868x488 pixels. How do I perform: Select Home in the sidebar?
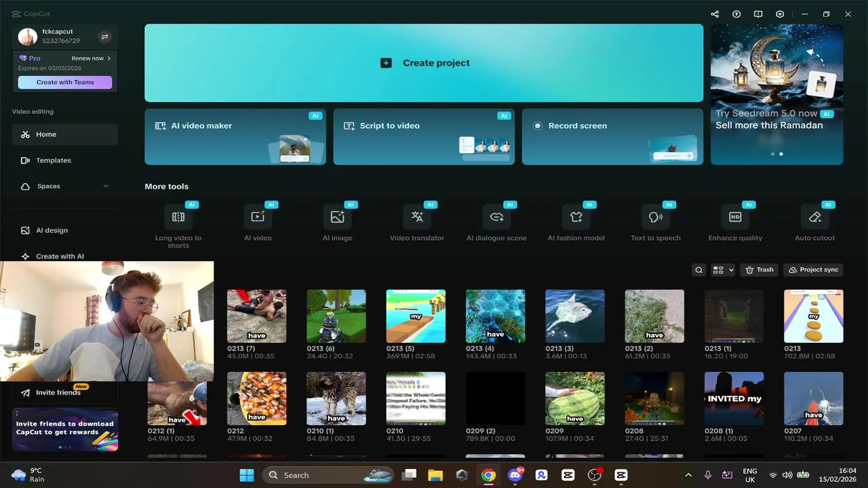pyautogui.click(x=65, y=134)
